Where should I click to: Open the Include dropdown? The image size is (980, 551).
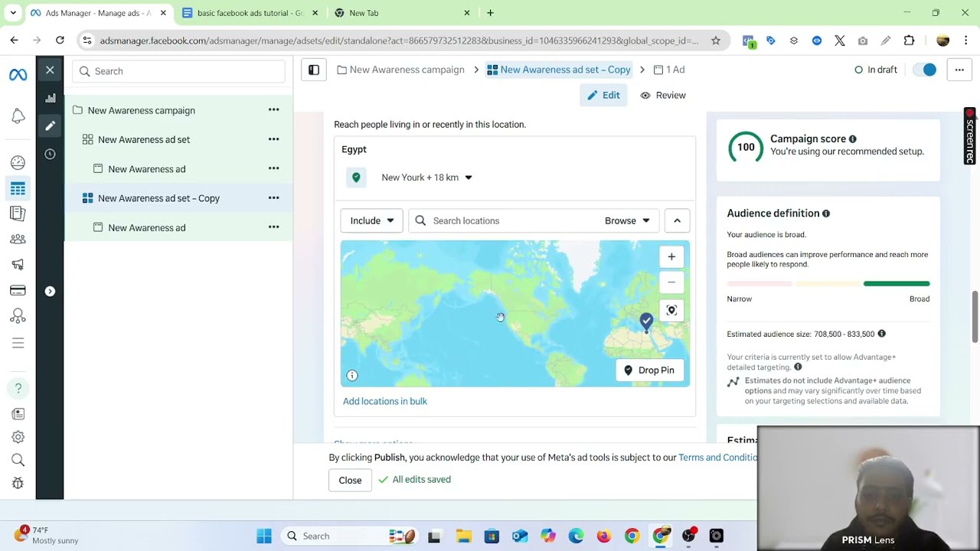pos(371,220)
